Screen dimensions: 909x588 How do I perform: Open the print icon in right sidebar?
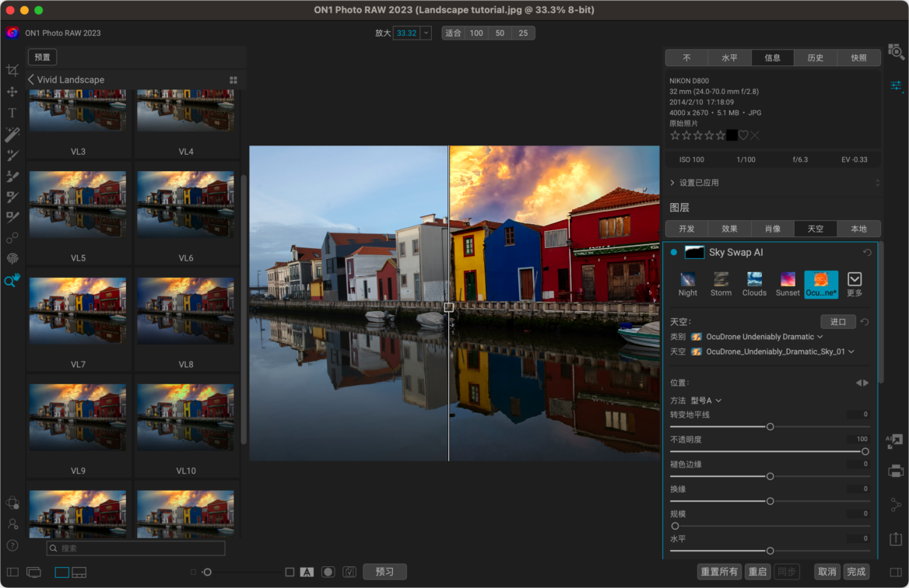896,471
